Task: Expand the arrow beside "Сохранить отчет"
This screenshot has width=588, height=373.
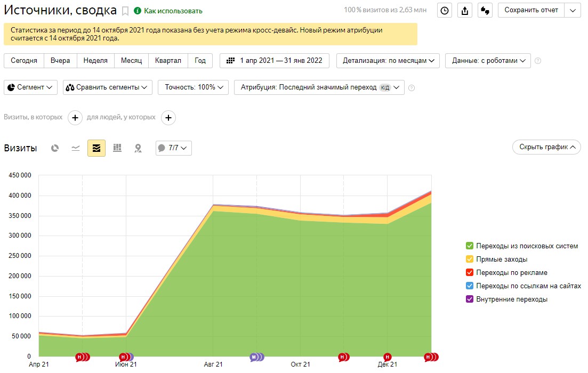Action: pyautogui.click(x=573, y=10)
